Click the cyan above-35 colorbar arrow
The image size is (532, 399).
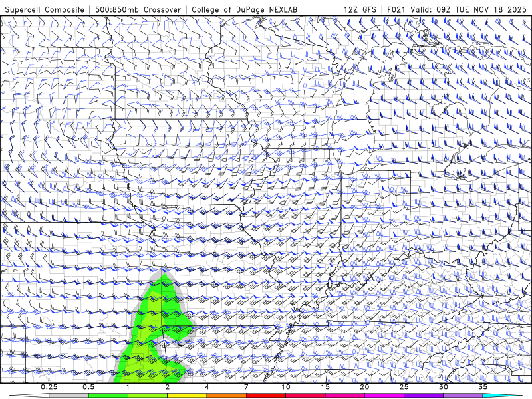(502, 396)
